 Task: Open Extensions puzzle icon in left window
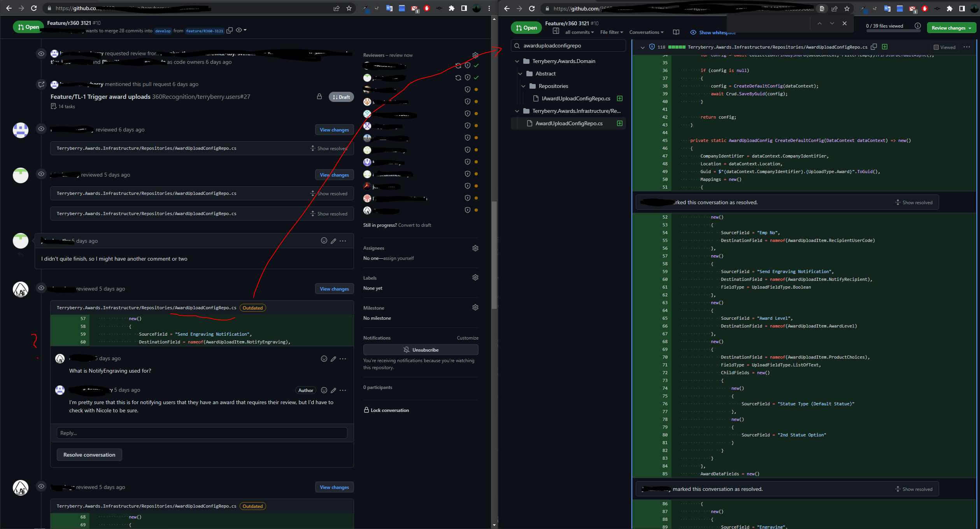[452, 8]
